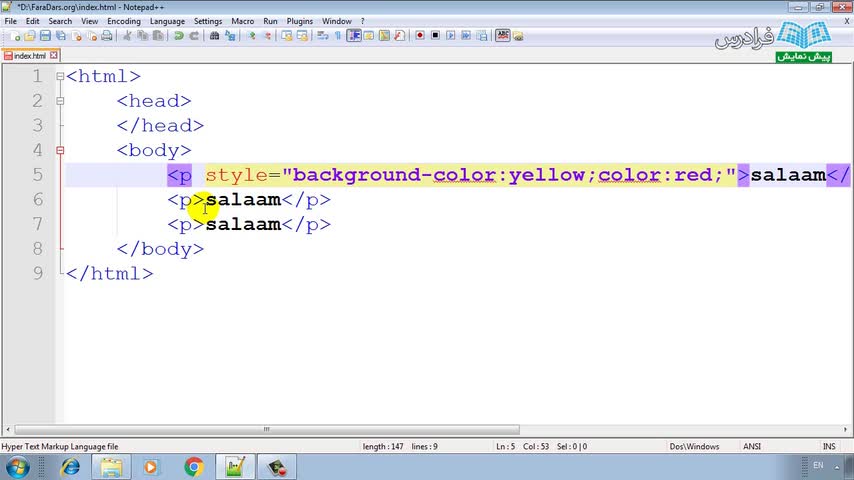Open the Run menu
The width and height of the screenshot is (854, 480).
click(270, 21)
